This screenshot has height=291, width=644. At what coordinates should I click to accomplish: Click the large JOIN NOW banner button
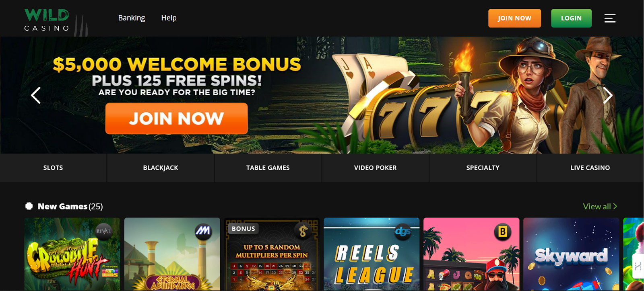point(176,119)
